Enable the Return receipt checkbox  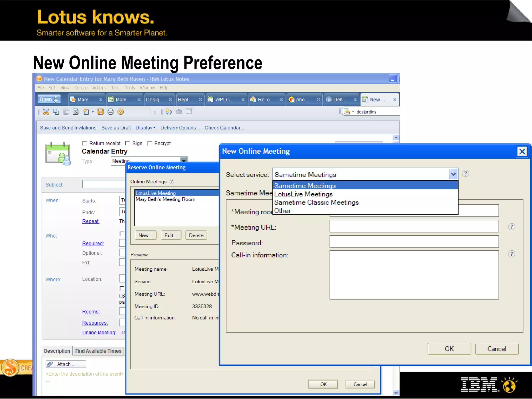(84, 143)
